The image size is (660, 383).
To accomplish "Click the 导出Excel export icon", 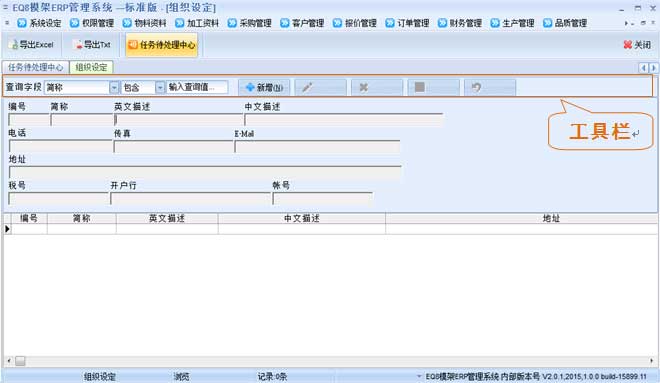I will click(14, 45).
